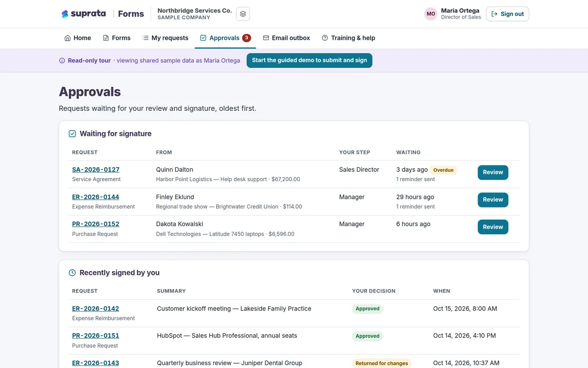
Task: Click the SUMMARY column header
Action: coord(171,291)
